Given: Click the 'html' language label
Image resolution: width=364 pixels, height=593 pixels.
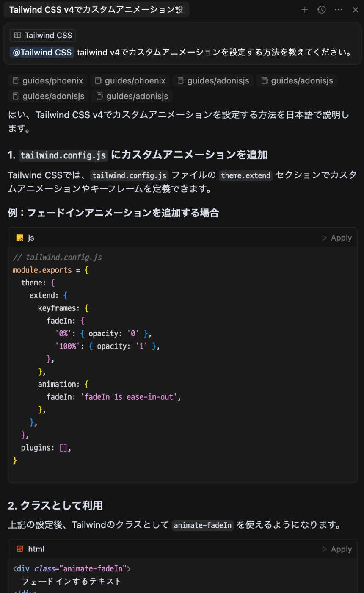Looking at the screenshot, I should (36, 549).
